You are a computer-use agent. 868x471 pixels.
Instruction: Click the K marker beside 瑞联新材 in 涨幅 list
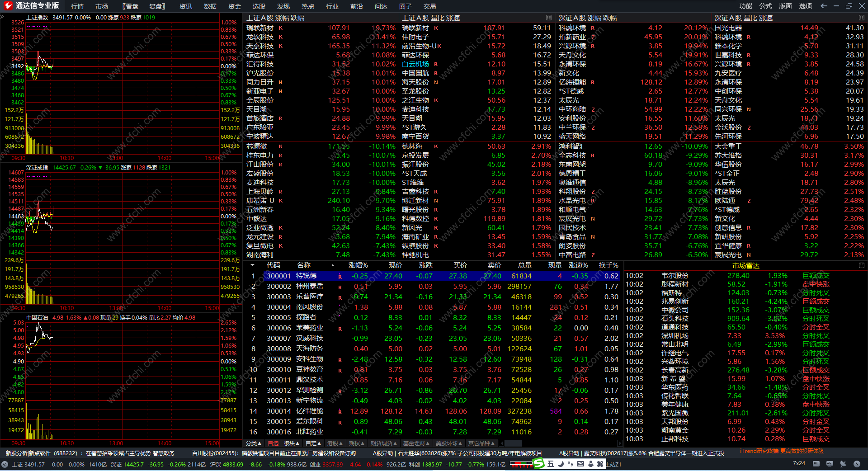coord(281,28)
